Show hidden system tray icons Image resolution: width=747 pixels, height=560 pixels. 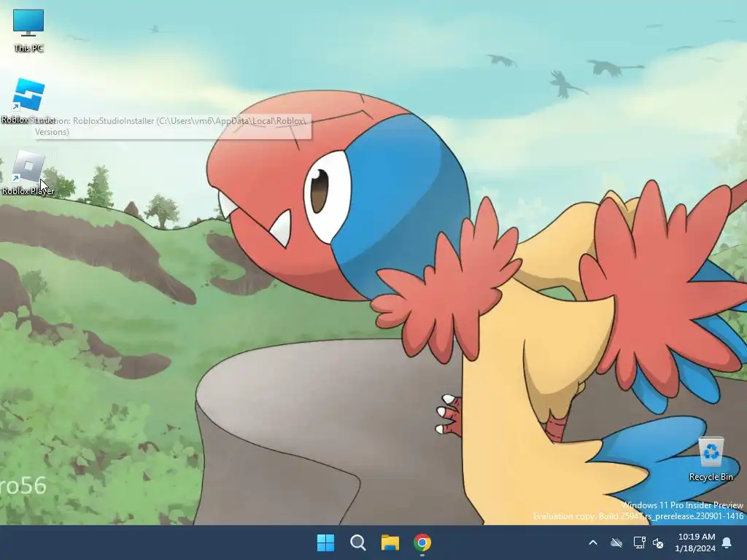pyautogui.click(x=593, y=542)
